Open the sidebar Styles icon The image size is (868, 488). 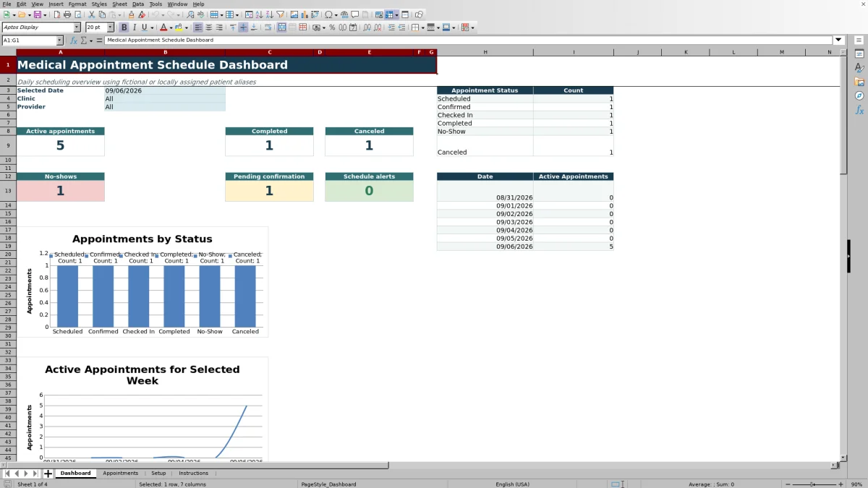(859, 68)
